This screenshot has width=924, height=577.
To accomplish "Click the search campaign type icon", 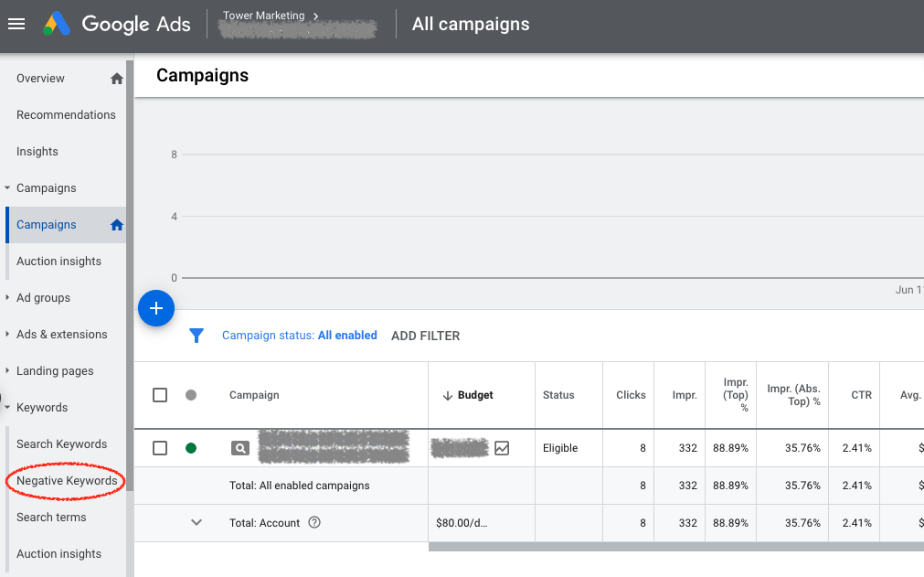I will coord(239,448).
